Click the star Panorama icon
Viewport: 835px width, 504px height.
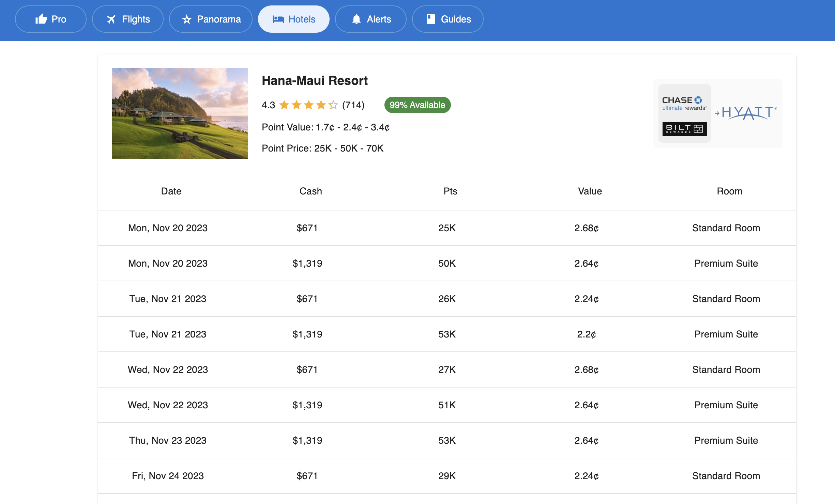[x=187, y=19]
